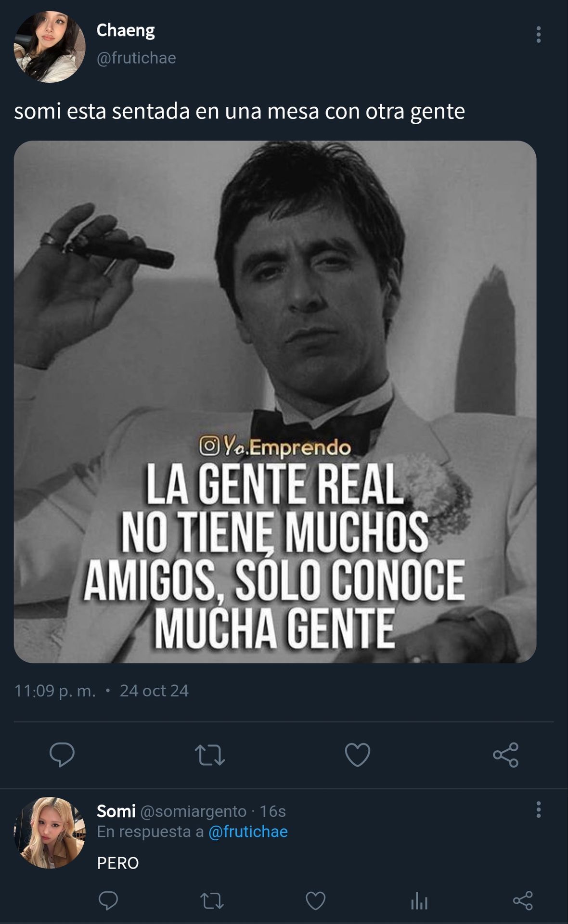Tap the Chaeng display name
The image size is (568, 924).
126,30
